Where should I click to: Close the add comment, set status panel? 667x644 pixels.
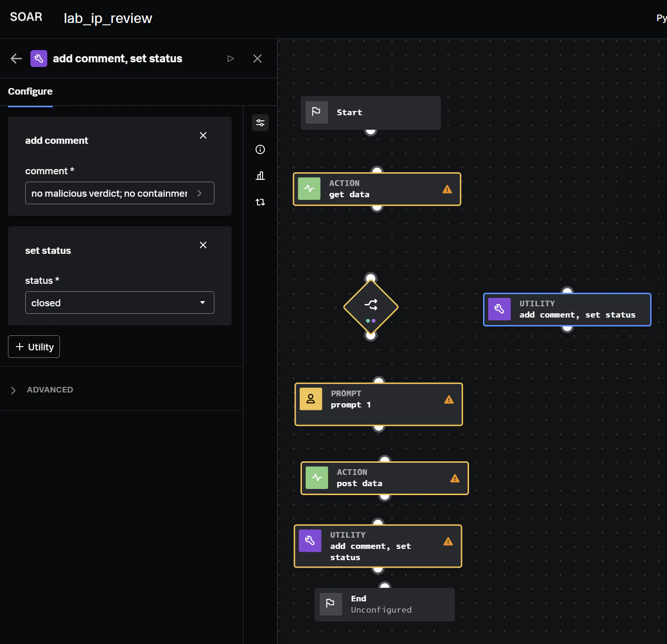pos(257,59)
